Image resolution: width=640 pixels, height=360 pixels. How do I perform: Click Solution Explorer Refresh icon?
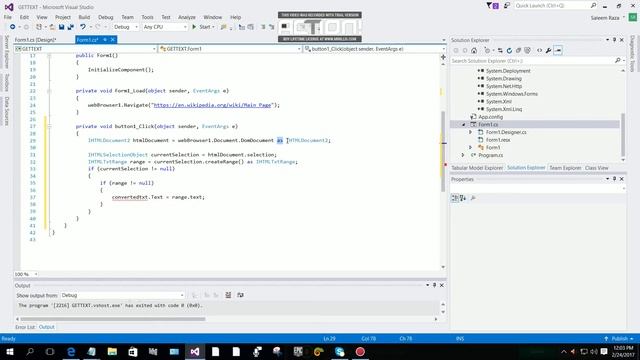click(509, 51)
